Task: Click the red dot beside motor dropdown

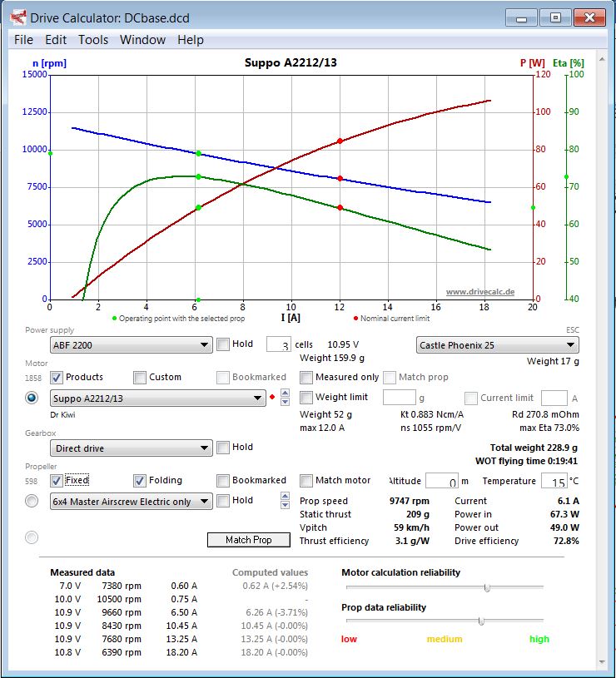Action: (x=272, y=398)
